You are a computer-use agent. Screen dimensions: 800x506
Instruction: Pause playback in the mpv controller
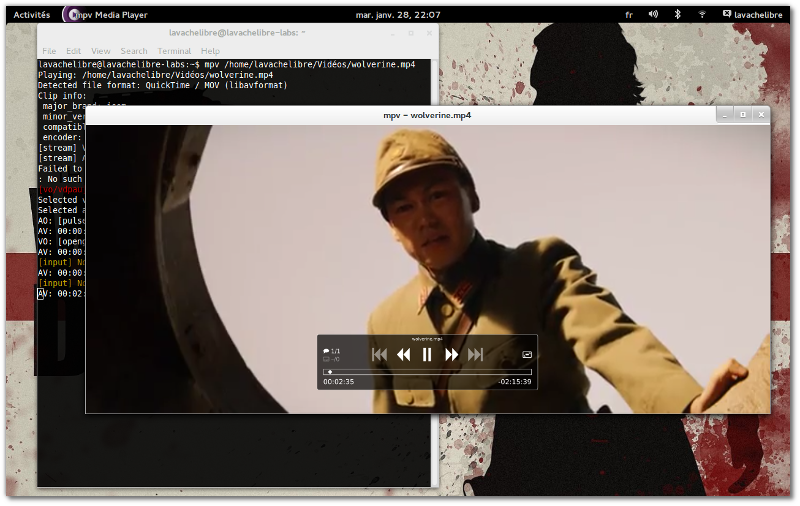point(427,354)
